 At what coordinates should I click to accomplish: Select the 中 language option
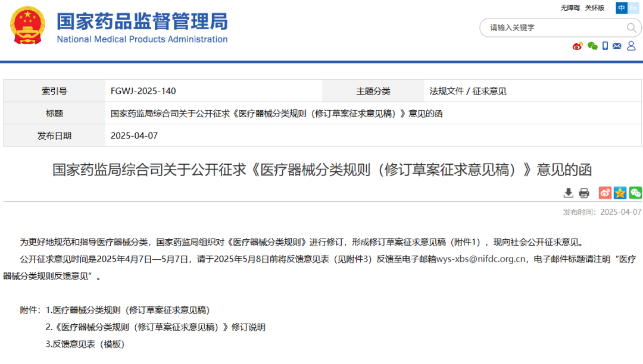coord(622,8)
